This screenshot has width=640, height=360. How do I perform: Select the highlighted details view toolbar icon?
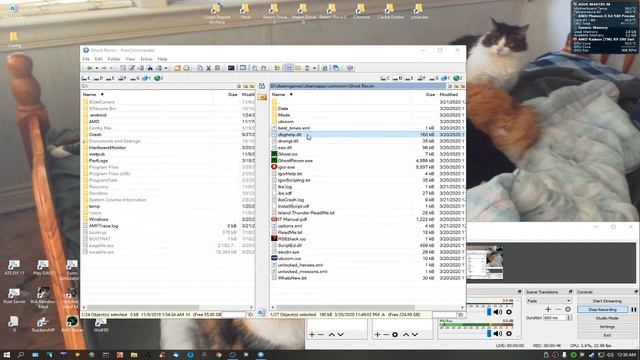(289, 68)
